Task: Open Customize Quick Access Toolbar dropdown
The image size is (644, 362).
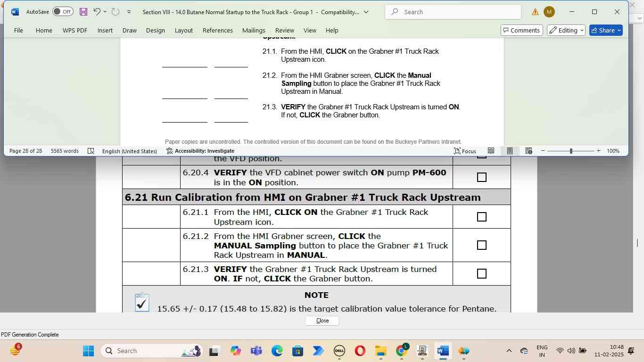Action: tap(129, 12)
